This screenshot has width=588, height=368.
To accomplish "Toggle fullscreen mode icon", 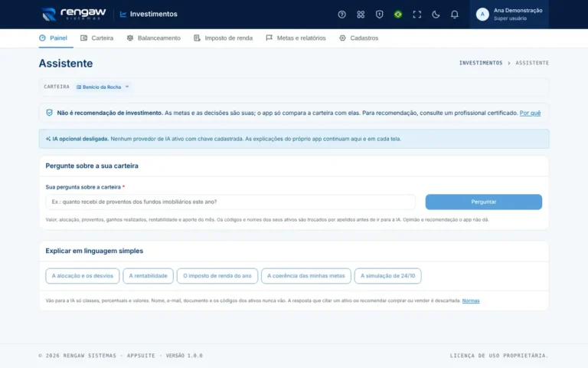I will tap(416, 15).
